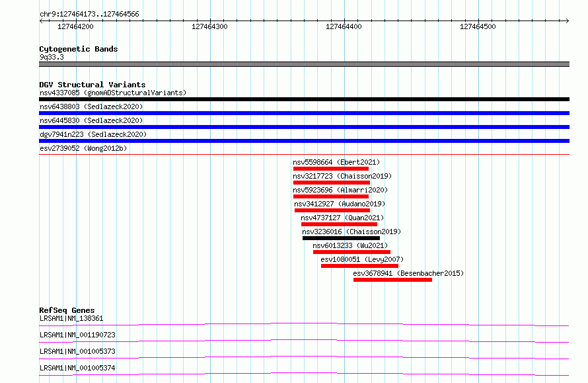Screen dimensions: 588x383
Task: Click the nsv4337085 (gnomADStructuralVariants) label
Action: point(113,93)
